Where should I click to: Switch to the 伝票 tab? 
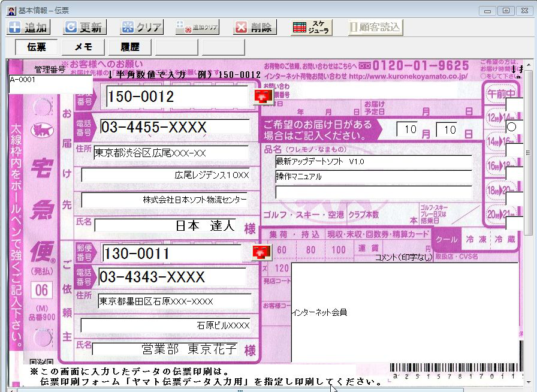tap(37, 47)
